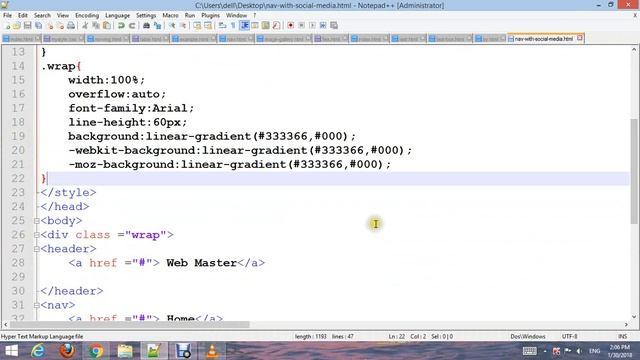Click line number 19 in the margin

[x=18, y=136]
